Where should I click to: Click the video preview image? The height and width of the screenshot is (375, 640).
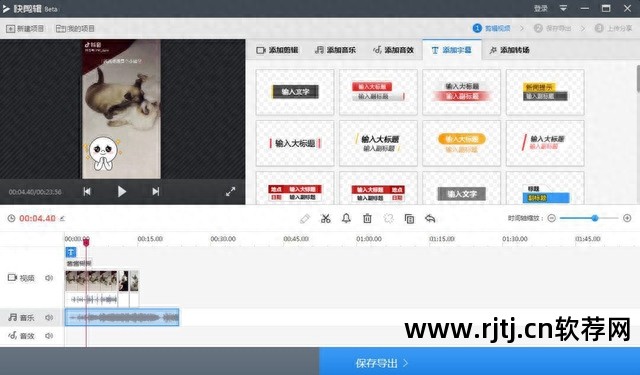tap(122, 109)
